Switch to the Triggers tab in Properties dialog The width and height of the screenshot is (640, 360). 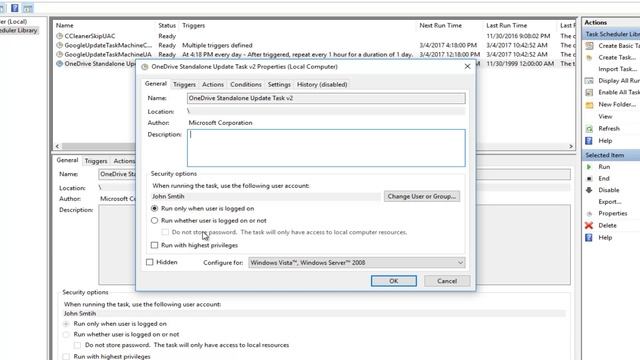[x=184, y=84]
